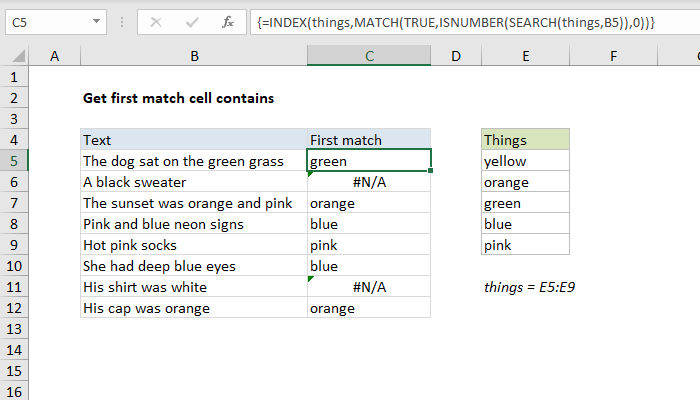Select column B header
The image size is (700, 400).
[193, 58]
